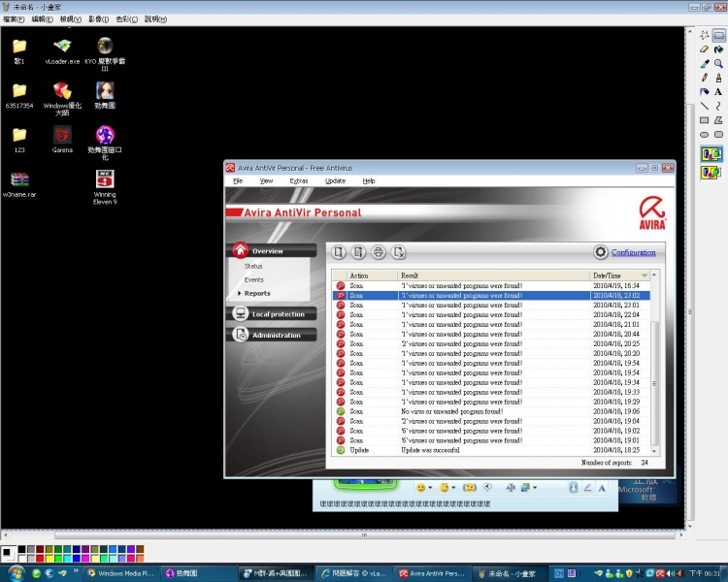
Task: Open the Administration section
Action: pyautogui.click(x=272, y=335)
